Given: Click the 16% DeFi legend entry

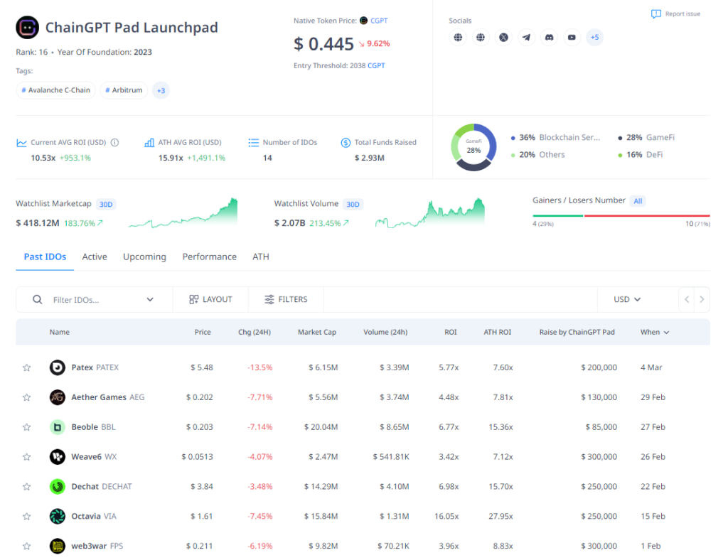Looking at the screenshot, I should pos(641,154).
